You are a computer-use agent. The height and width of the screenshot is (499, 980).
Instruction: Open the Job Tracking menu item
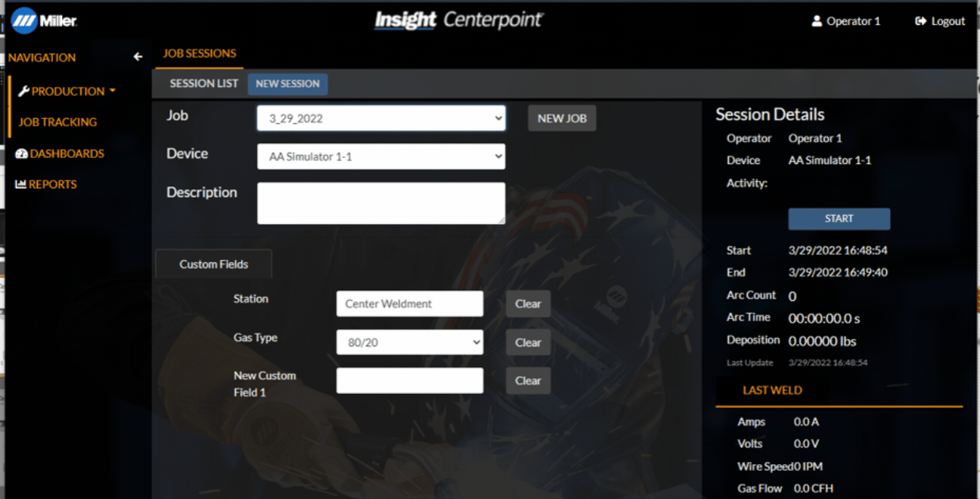click(x=57, y=122)
